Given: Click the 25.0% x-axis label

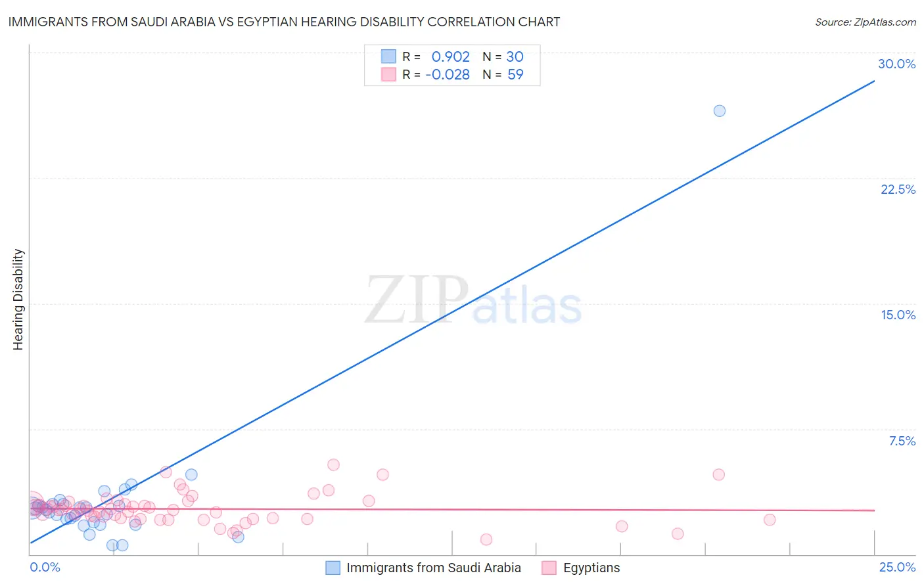Looking at the screenshot, I should click(x=897, y=567).
